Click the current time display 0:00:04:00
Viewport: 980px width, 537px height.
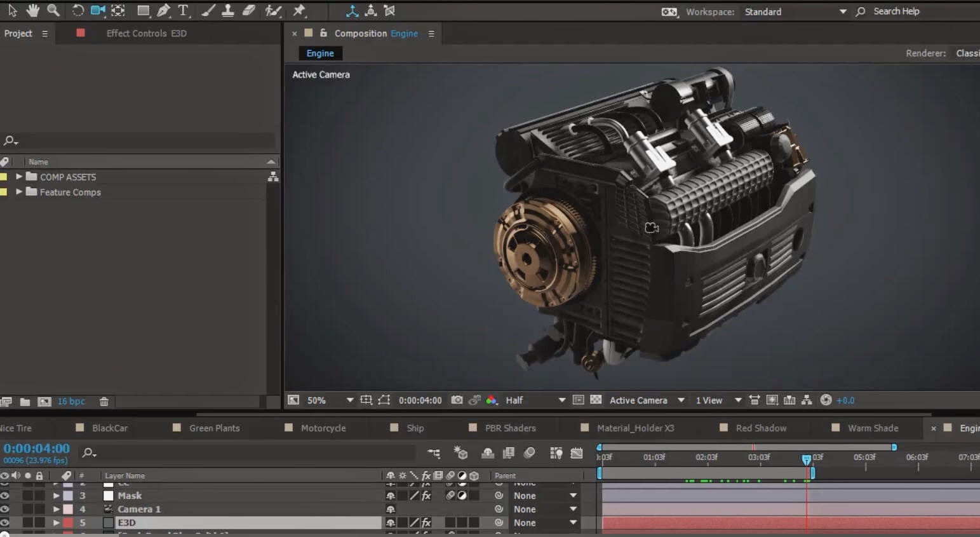(x=36, y=448)
